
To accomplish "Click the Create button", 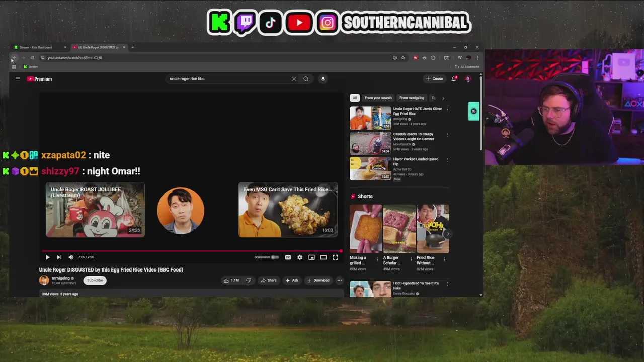I will pos(434,79).
